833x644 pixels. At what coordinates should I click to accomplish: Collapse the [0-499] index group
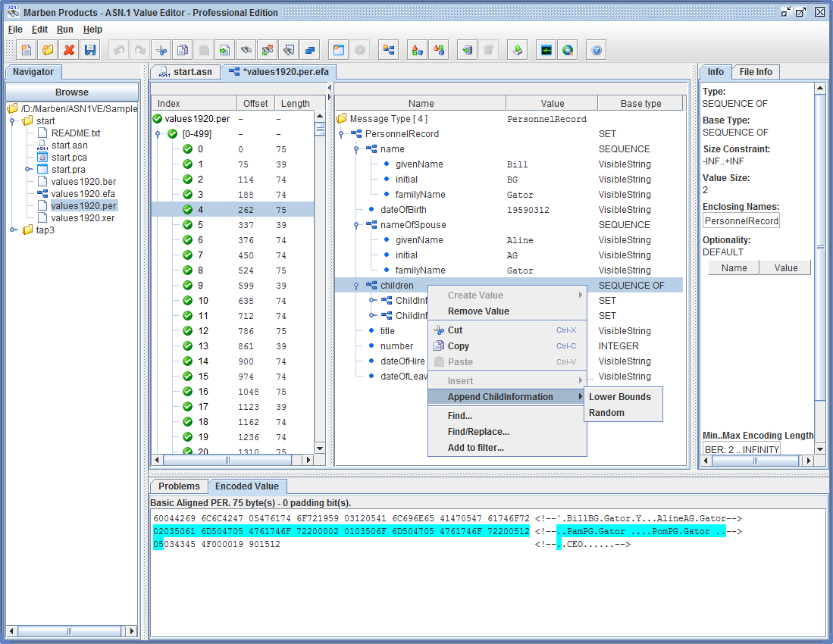(158, 134)
